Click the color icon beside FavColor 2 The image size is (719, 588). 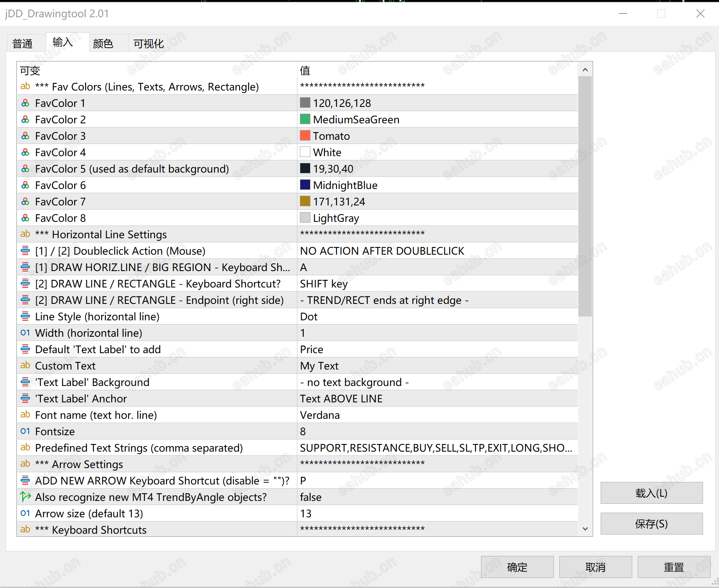[x=25, y=120]
